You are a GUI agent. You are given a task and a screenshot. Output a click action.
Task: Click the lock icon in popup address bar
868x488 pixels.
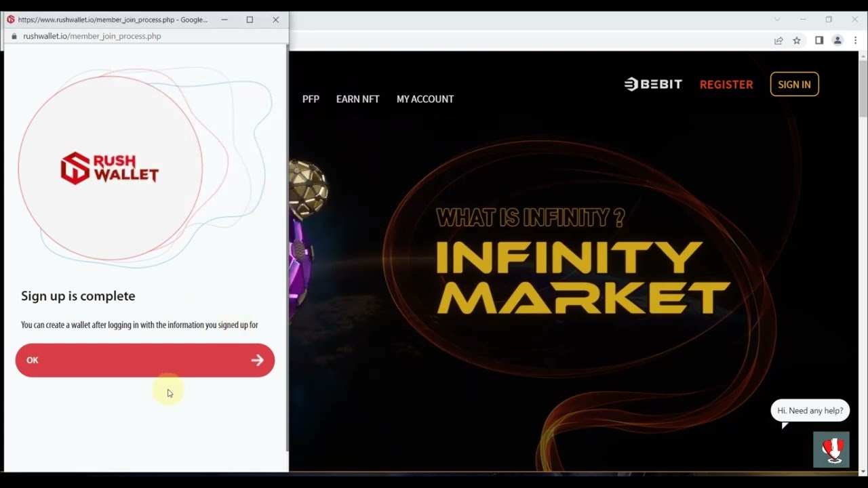pos(14,36)
